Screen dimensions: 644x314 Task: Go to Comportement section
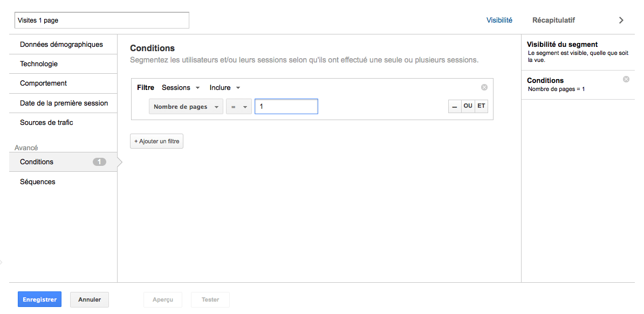(x=44, y=83)
